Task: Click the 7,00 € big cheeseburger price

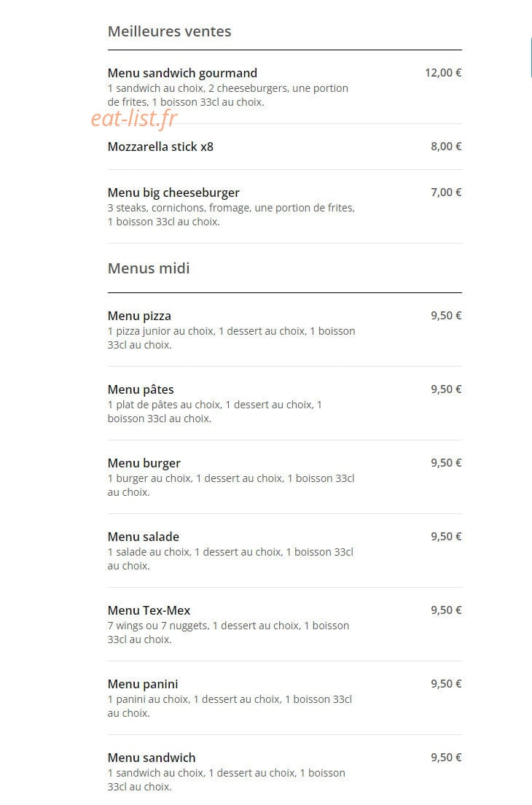Action: 446,192
